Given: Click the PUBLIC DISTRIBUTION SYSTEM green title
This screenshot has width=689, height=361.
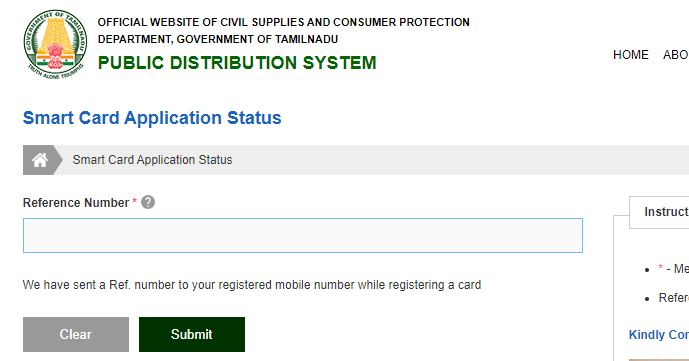Looking at the screenshot, I should tap(237, 63).
